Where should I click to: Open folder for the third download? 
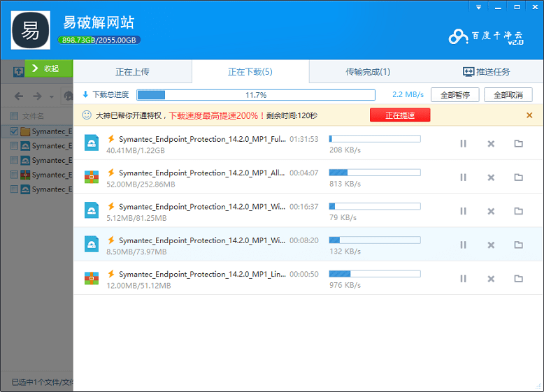(518, 211)
